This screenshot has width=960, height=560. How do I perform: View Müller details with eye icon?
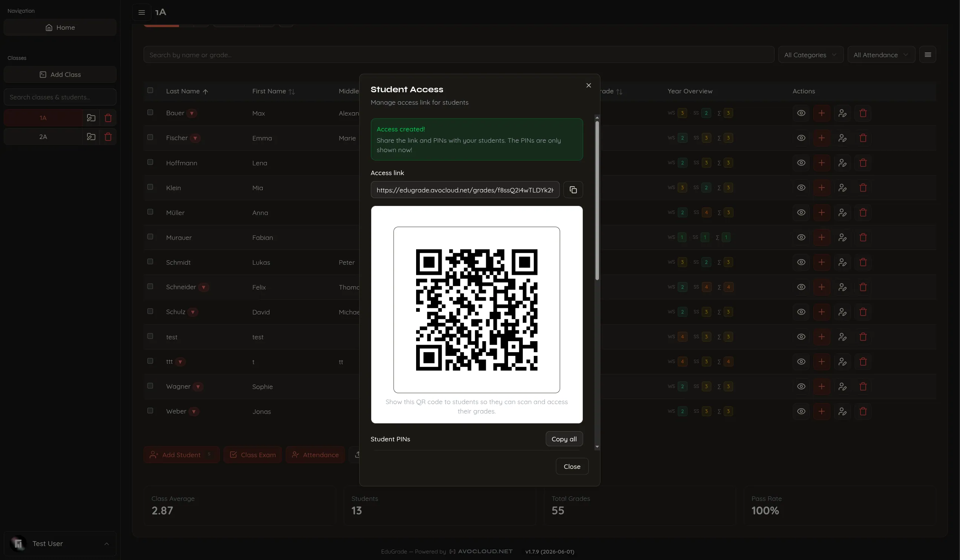pyautogui.click(x=801, y=212)
